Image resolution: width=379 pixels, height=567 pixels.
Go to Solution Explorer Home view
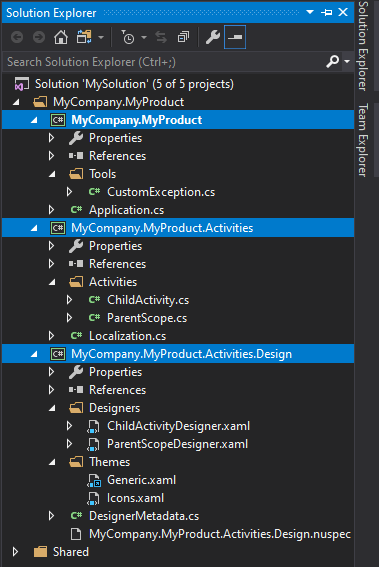coord(61,37)
